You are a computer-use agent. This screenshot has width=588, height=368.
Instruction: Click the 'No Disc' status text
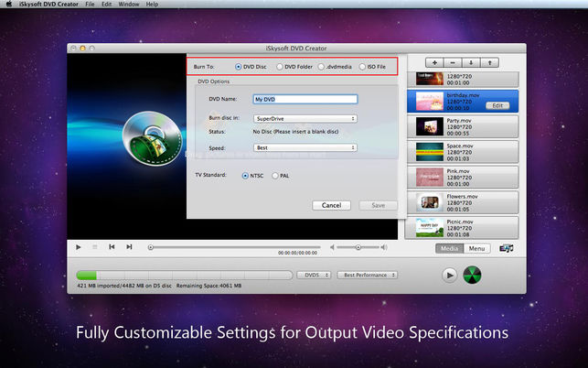[296, 132]
